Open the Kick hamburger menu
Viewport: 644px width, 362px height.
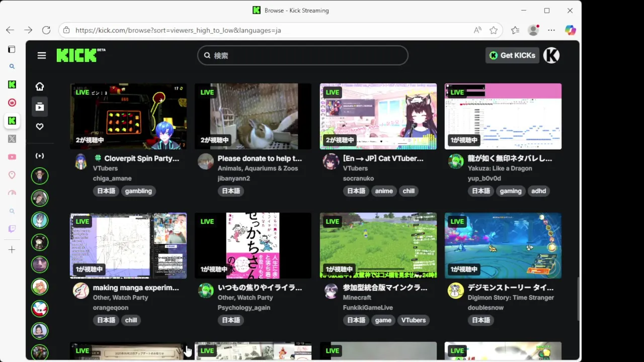42,55
